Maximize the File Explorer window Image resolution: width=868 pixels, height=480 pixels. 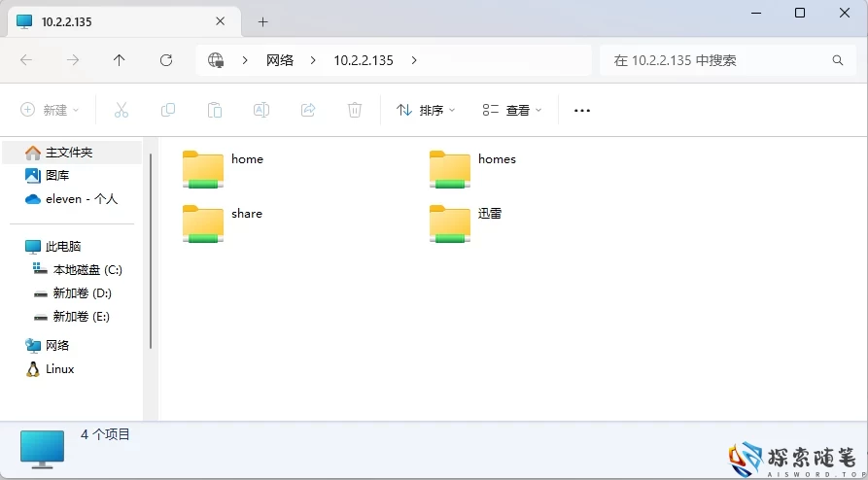coord(799,13)
